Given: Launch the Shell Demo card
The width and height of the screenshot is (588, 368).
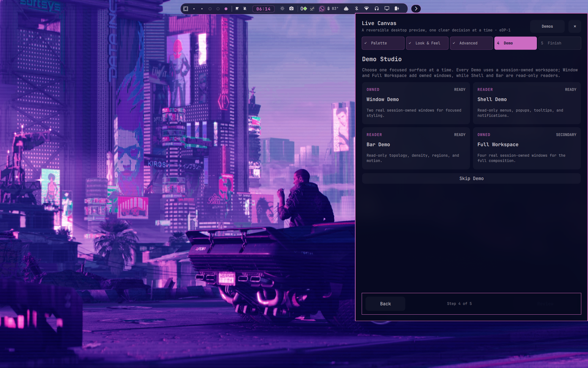Looking at the screenshot, I should point(527,103).
